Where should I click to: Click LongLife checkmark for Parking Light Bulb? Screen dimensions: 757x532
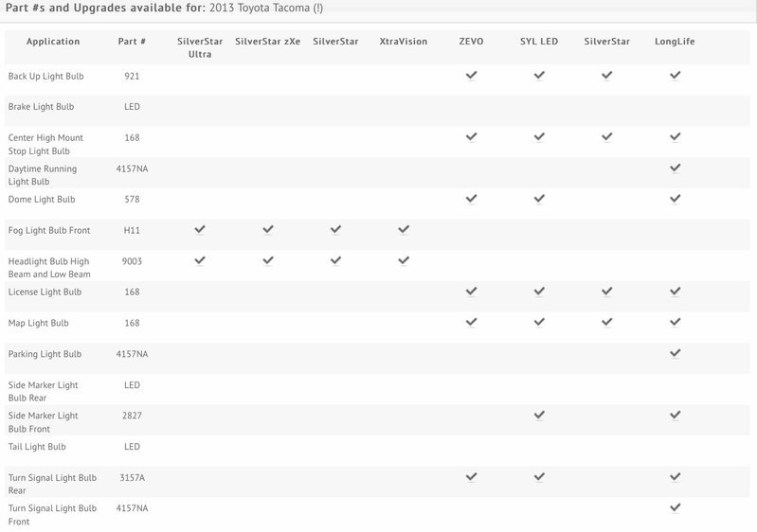point(675,353)
